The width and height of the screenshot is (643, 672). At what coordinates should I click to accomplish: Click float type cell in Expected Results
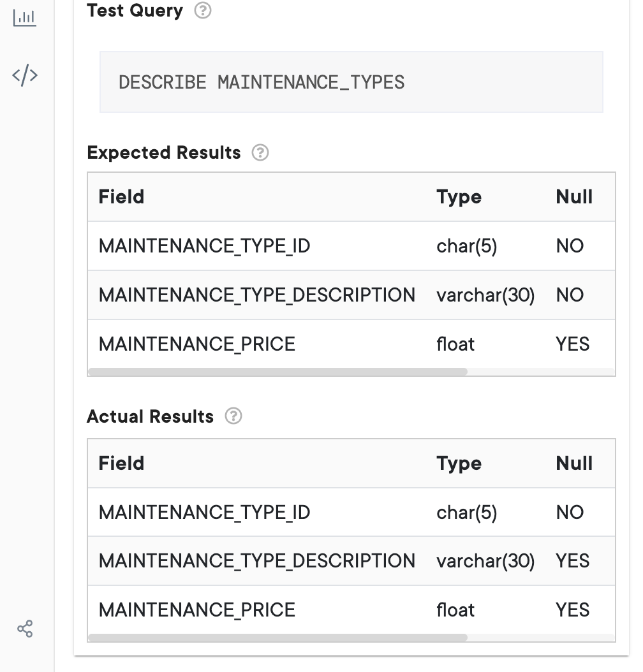[455, 344]
